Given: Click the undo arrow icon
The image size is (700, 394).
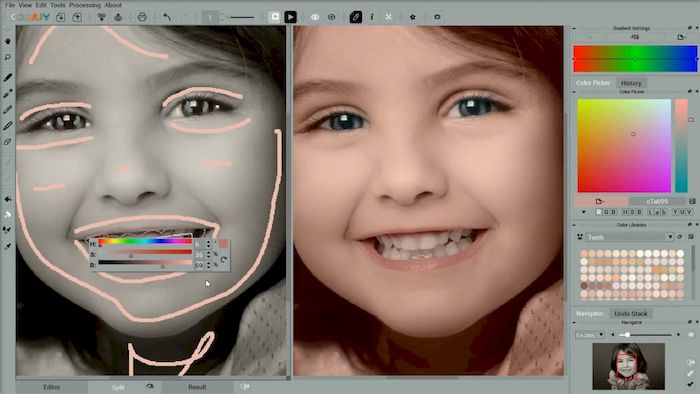Looking at the screenshot, I should point(167,17).
